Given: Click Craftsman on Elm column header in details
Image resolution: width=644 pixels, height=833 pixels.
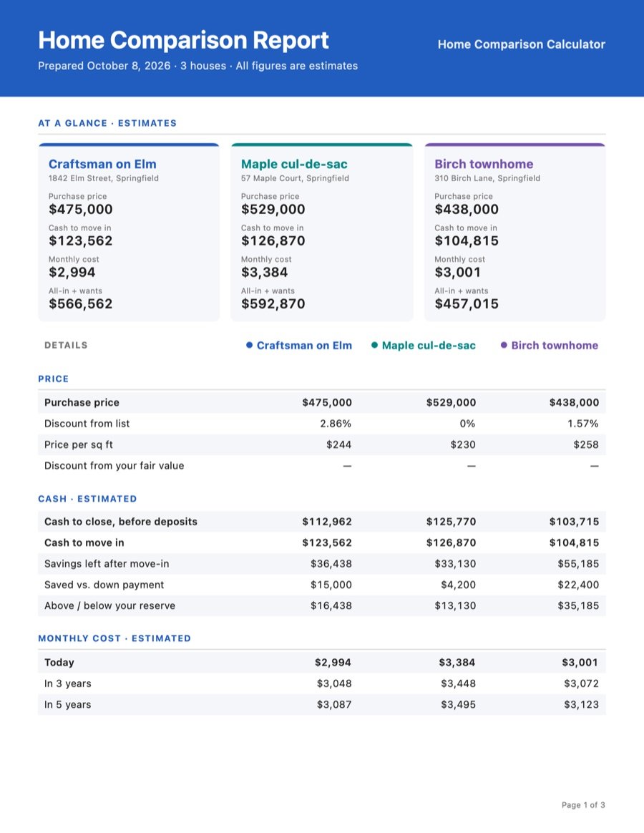Looking at the screenshot, I should coord(304,346).
